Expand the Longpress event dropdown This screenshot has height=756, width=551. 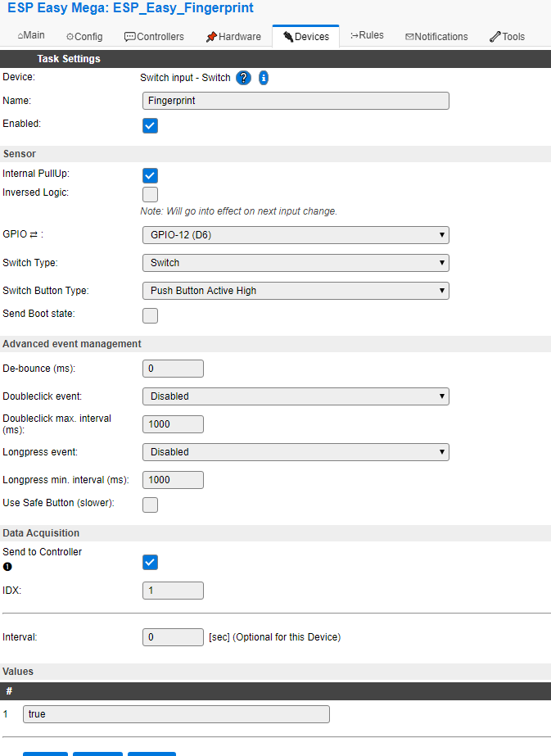[296, 452]
